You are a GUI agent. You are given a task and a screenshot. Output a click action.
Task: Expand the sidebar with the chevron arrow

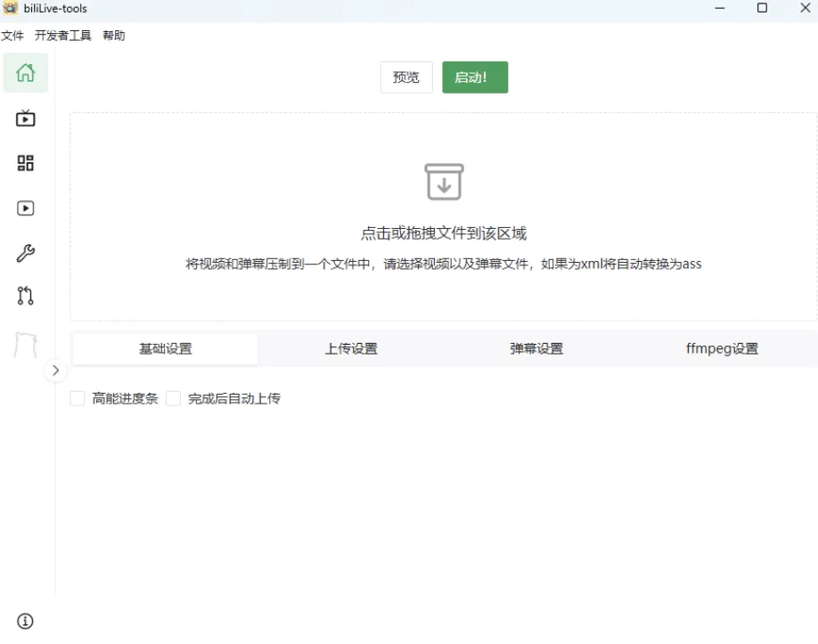(x=56, y=371)
